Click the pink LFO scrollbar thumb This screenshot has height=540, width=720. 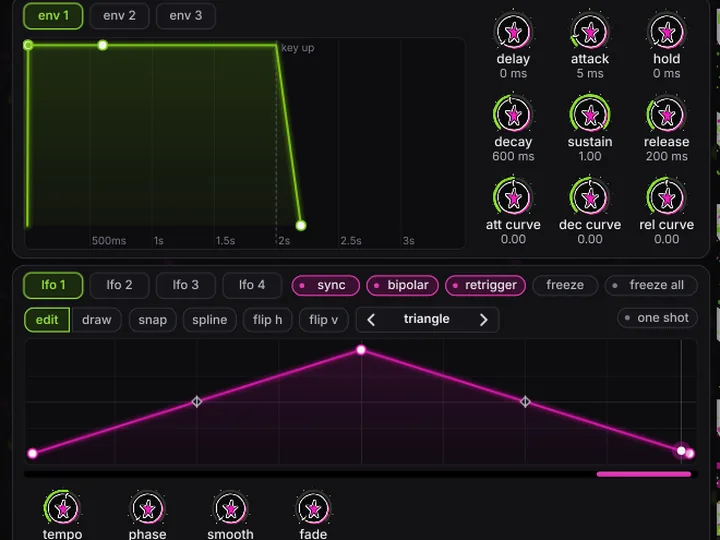coord(644,474)
